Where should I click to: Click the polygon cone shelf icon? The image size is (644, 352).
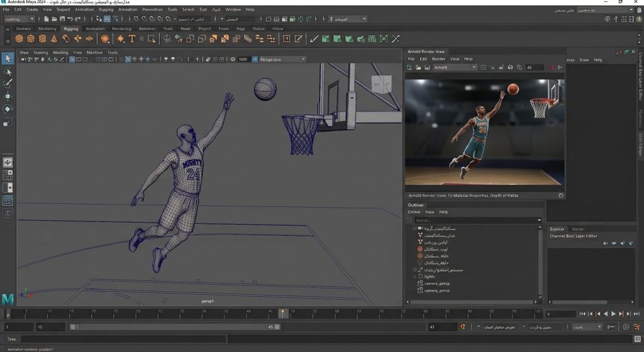pos(54,38)
